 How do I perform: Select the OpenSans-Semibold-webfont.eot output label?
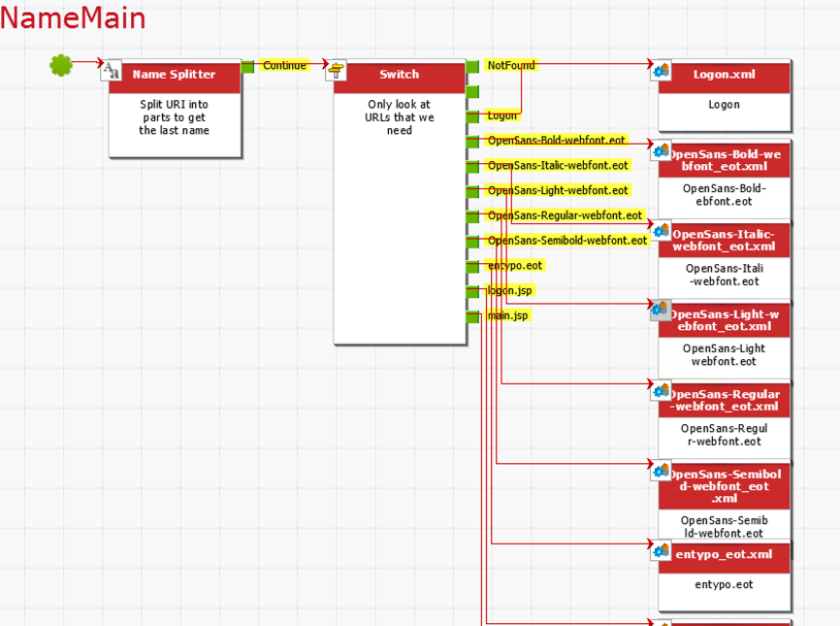point(566,241)
